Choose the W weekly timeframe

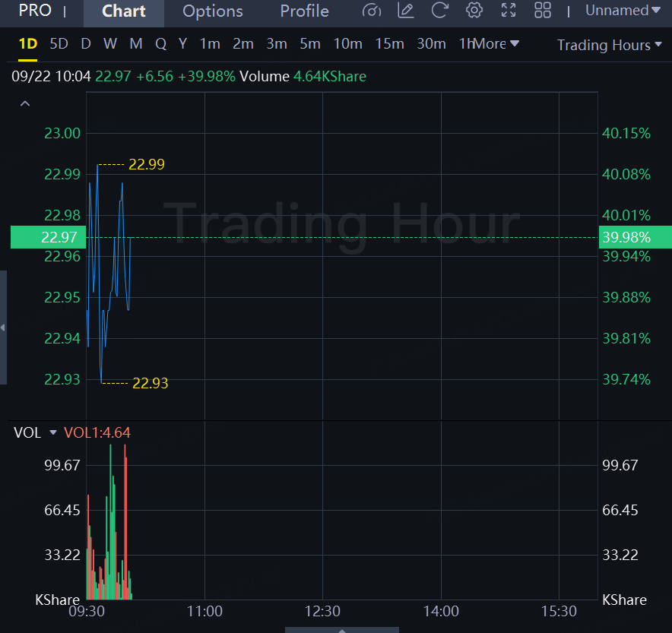click(x=110, y=43)
